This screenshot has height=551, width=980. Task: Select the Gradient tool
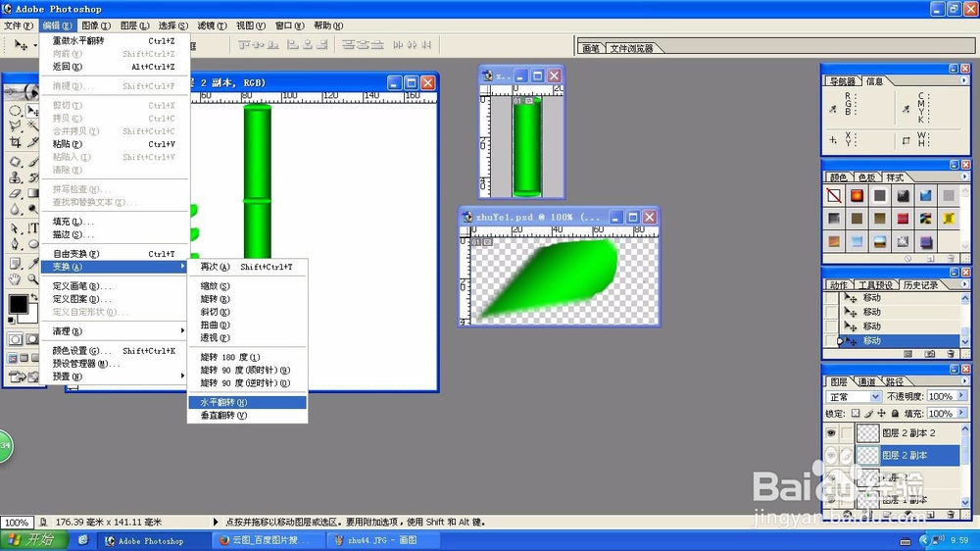point(33,193)
